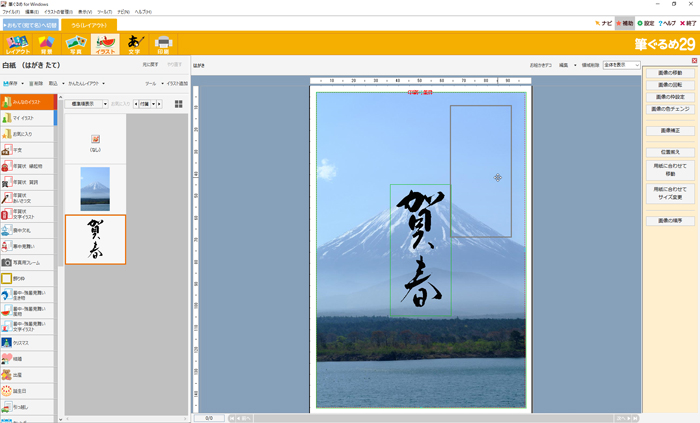This screenshot has width=700, height=423.
Task: Close the assist panel with red X
Action: click(x=694, y=61)
